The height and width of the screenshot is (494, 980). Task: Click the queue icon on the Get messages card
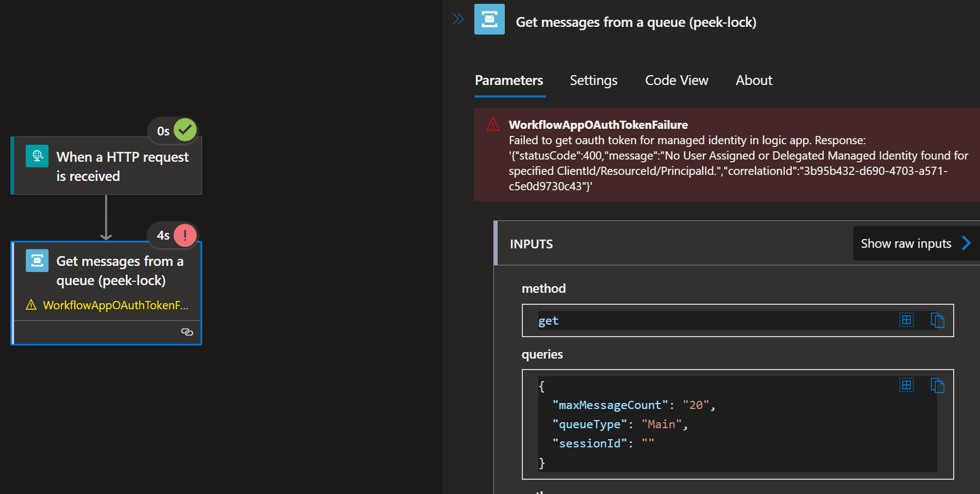(37, 260)
